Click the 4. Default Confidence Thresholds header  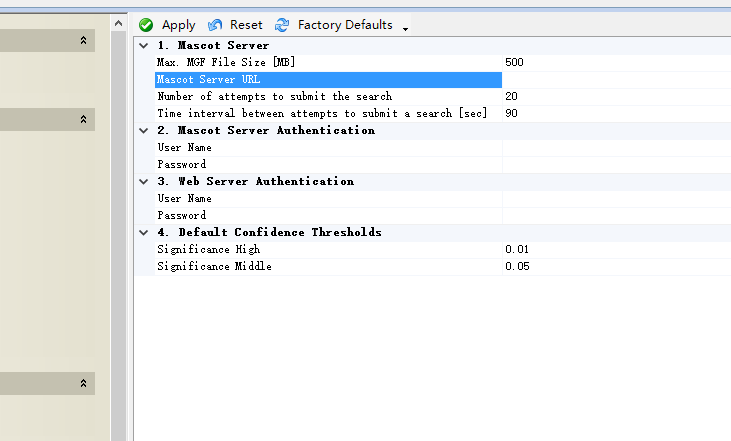coord(269,233)
